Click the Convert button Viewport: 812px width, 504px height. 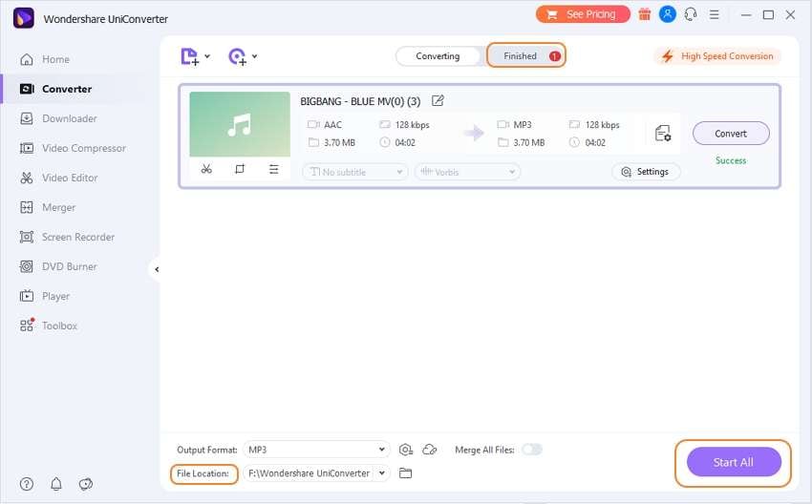pyautogui.click(x=731, y=134)
